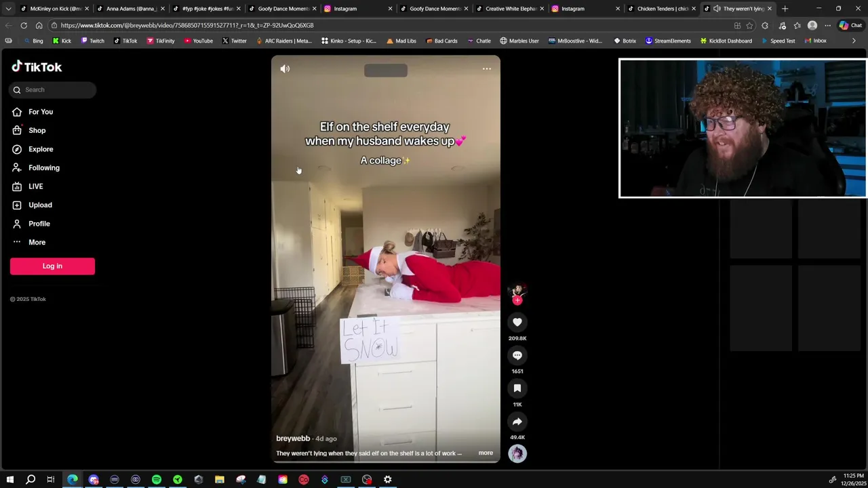
Task: Show more bookmarks with chevron arrow
Action: (854, 41)
